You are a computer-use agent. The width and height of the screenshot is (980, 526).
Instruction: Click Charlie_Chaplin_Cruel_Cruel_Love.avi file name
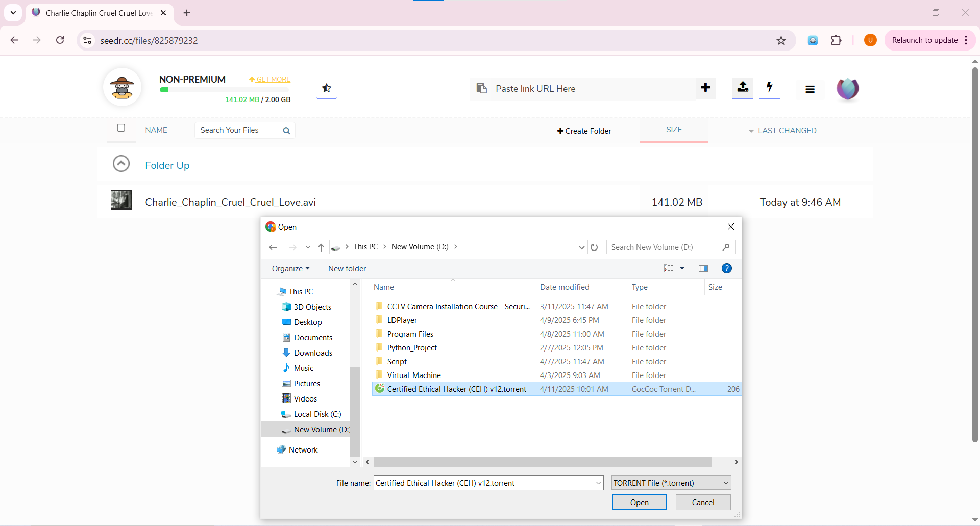[x=230, y=202]
